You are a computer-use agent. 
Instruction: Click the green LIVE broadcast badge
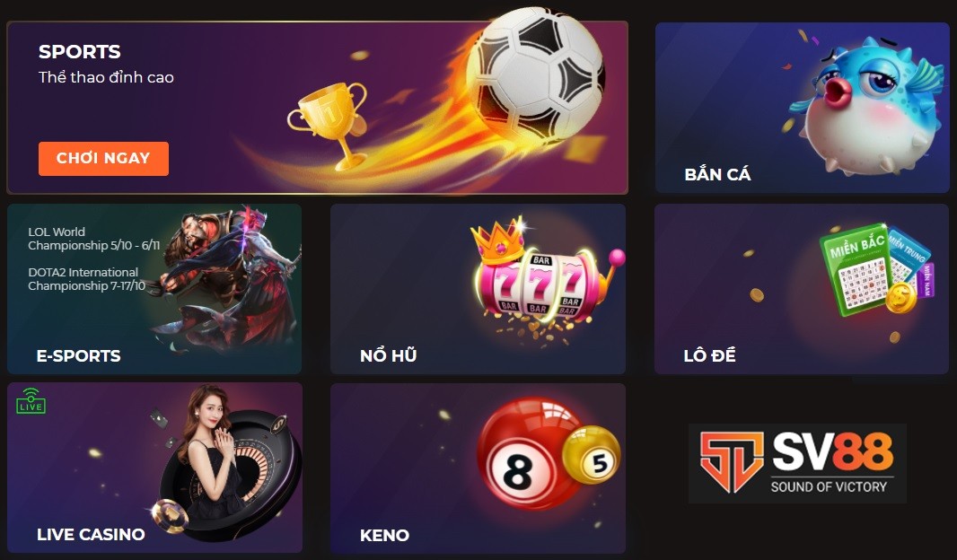click(31, 401)
